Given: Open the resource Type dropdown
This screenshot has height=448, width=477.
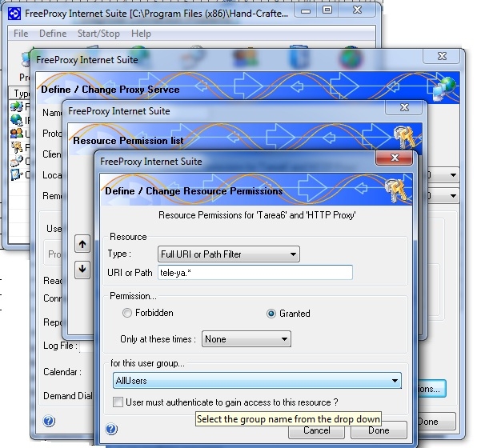Looking at the screenshot, I should click(x=229, y=254).
